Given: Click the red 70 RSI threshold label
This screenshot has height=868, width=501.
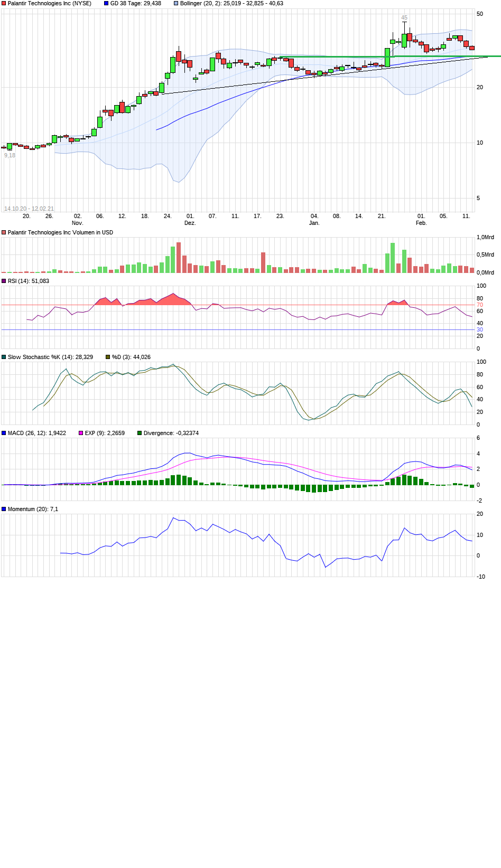Looking at the screenshot, I should coord(480,305).
